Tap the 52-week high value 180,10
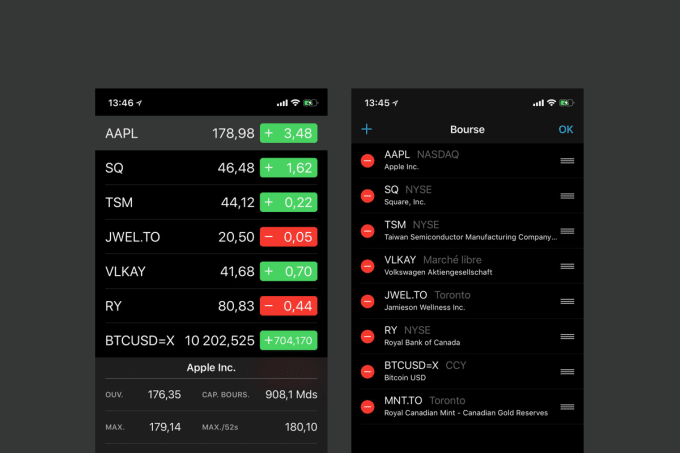 pos(301,427)
